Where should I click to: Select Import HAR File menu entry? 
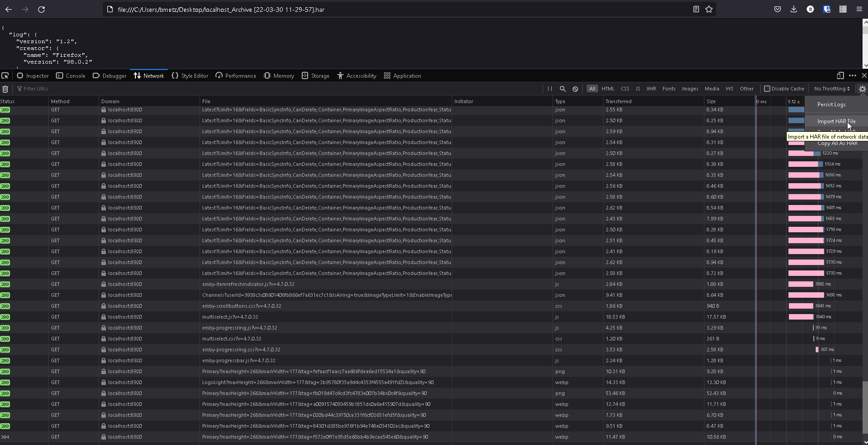tap(836, 121)
